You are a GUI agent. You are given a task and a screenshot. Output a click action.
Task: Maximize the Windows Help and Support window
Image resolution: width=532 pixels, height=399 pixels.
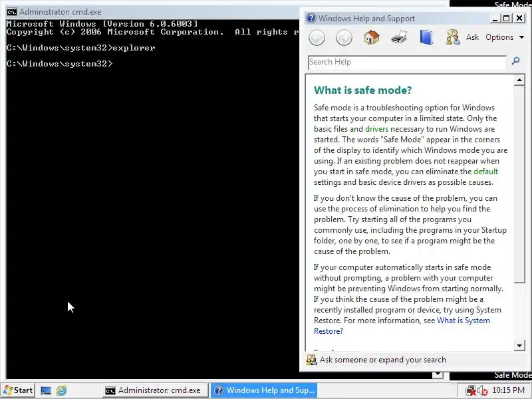(x=507, y=19)
